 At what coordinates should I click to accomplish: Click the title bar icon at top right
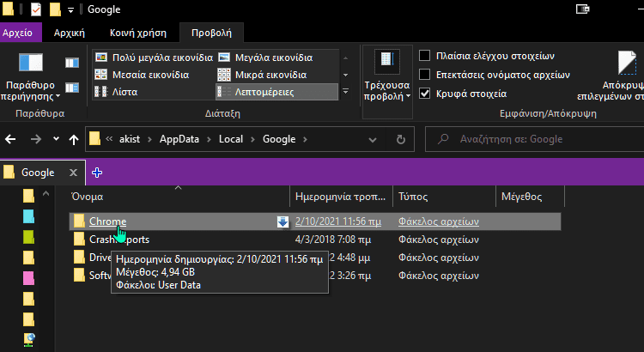[x=583, y=9]
